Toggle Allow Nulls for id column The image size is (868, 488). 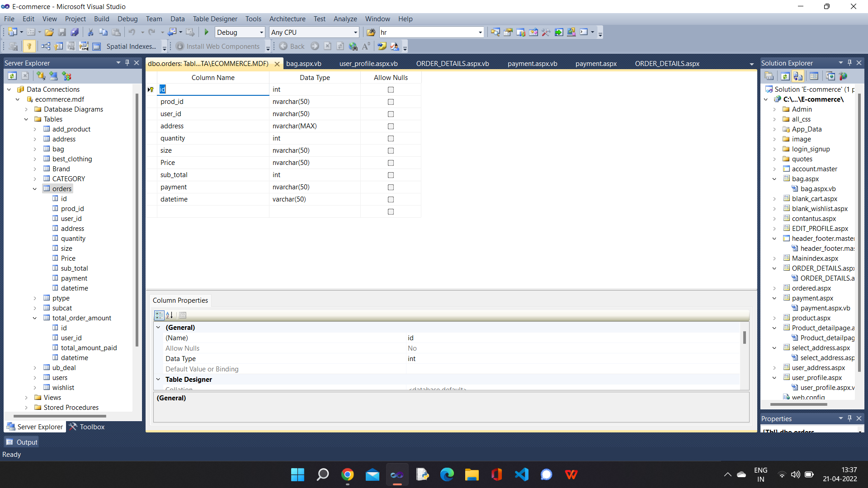(x=391, y=89)
